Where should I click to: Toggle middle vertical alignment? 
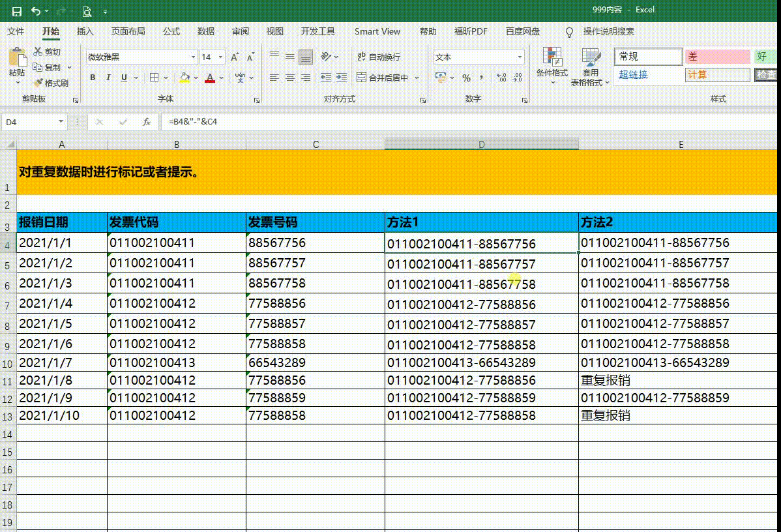(x=290, y=57)
